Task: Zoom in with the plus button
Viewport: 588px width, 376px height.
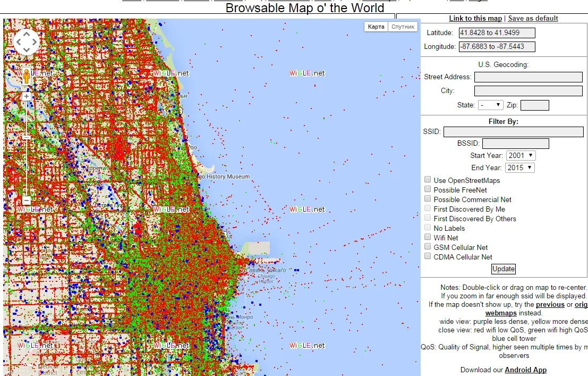Action: click(x=26, y=96)
